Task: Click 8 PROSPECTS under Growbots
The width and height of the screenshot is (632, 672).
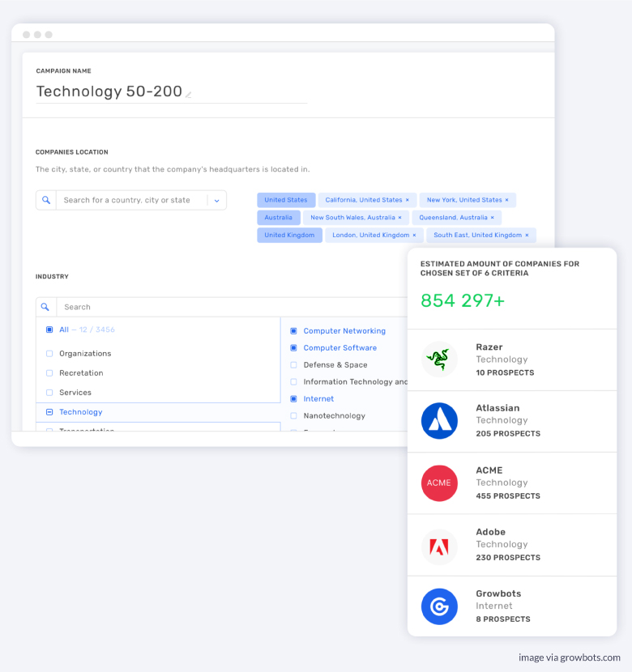Action: coord(503,619)
